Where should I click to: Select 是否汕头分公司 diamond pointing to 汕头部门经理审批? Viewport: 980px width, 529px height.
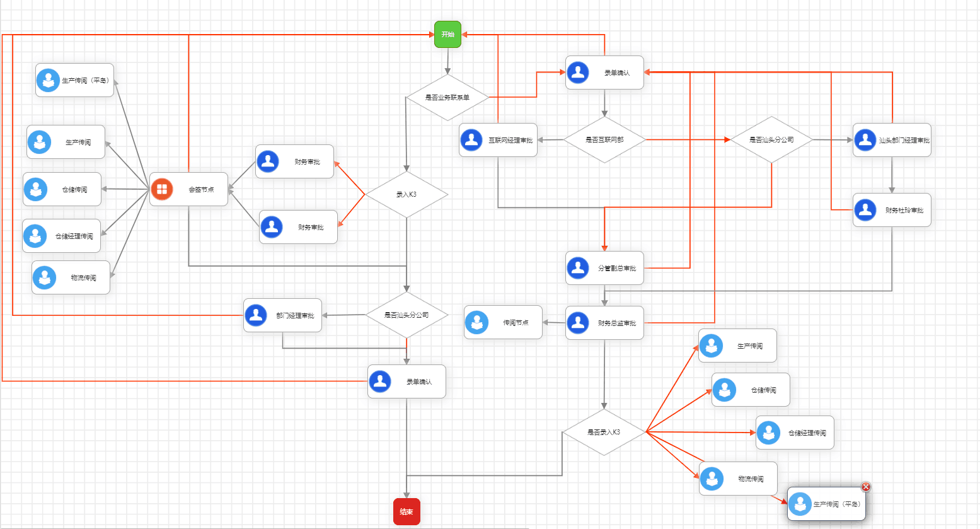(771, 139)
